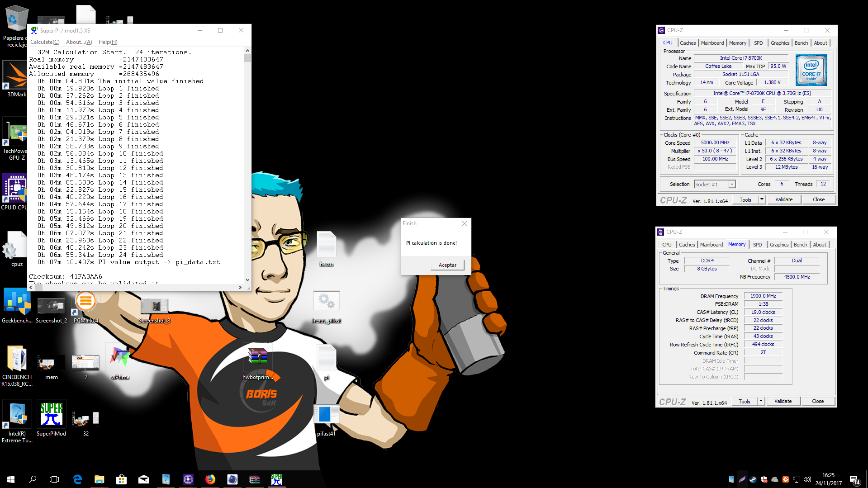The width and height of the screenshot is (868, 488).
Task: Click Super PI vertical scrollbar up arrow
Action: pyautogui.click(x=247, y=51)
